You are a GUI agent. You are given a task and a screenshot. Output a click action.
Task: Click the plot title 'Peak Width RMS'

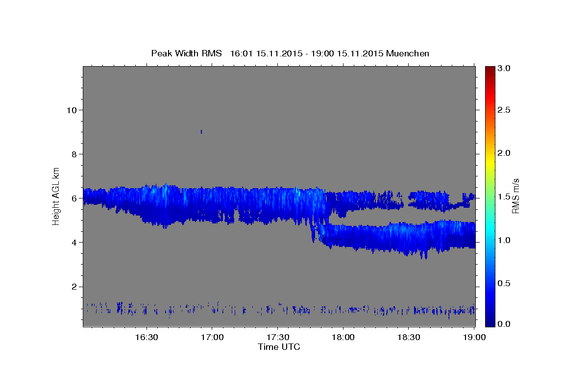tap(186, 53)
